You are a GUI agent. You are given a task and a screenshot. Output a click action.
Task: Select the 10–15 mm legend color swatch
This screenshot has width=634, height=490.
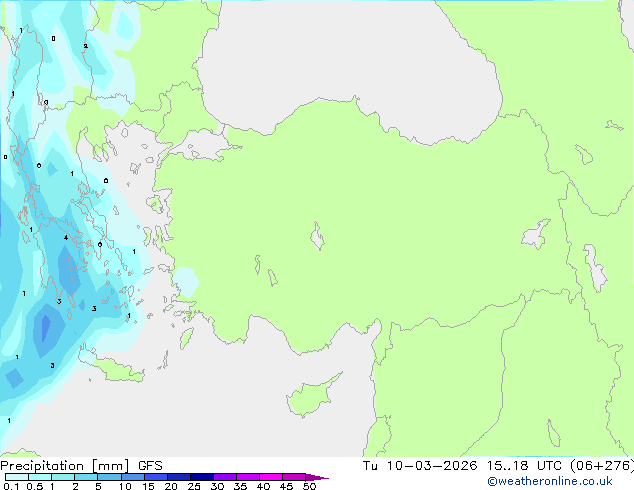pyautogui.click(x=132, y=477)
